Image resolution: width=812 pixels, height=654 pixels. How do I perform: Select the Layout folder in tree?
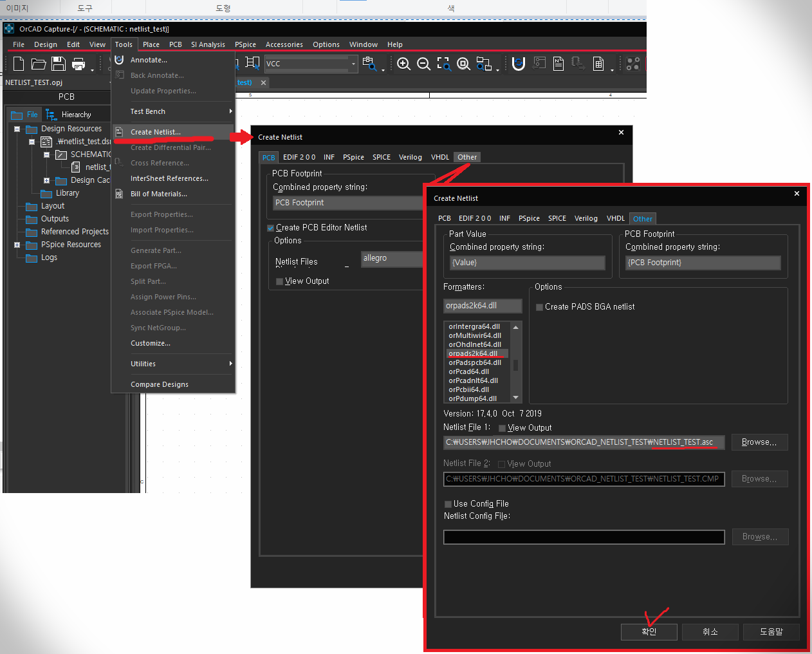tap(53, 206)
